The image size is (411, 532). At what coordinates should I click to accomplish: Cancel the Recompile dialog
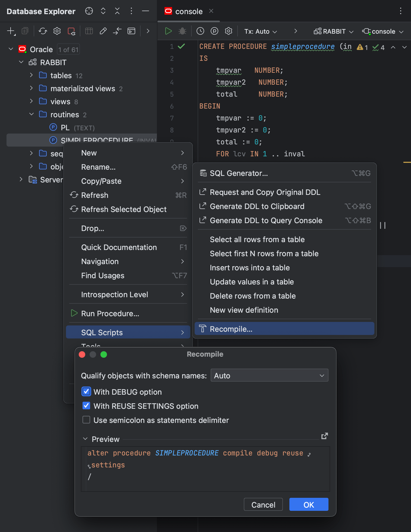[x=263, y=505]
